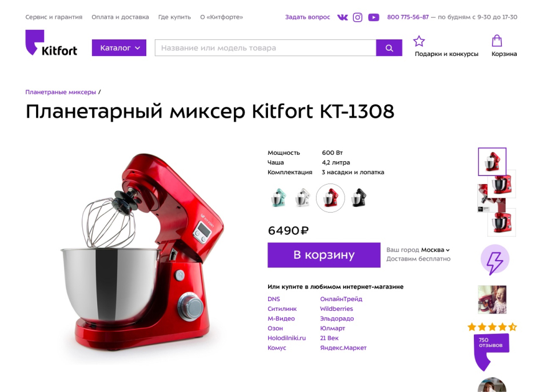543x392 pixels.
Task: Open Оплата и доставка menu item
Action: pos(120,17)
